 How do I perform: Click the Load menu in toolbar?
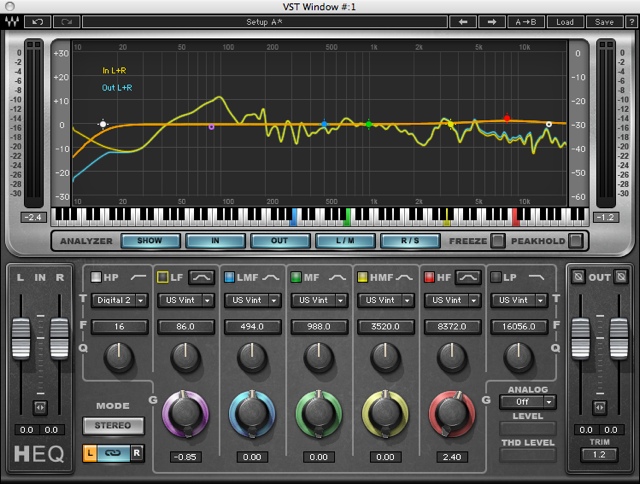(565, 21)
